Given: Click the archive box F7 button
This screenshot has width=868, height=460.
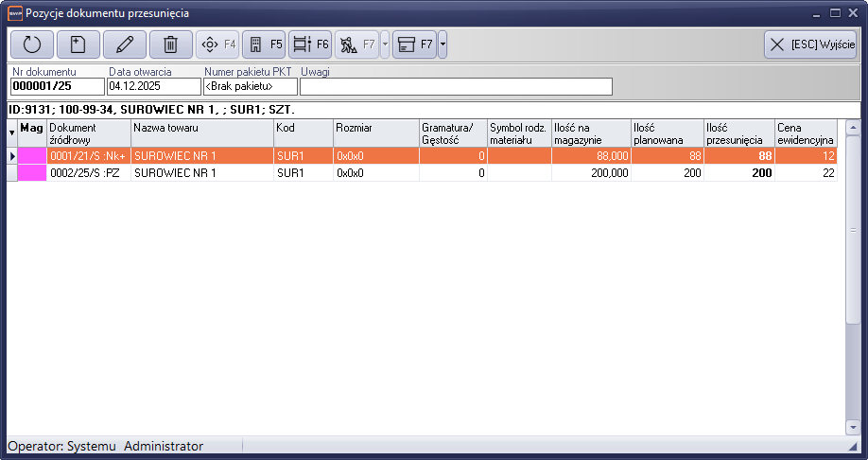Looking at the screenshot, I should [x=413, y=44].
